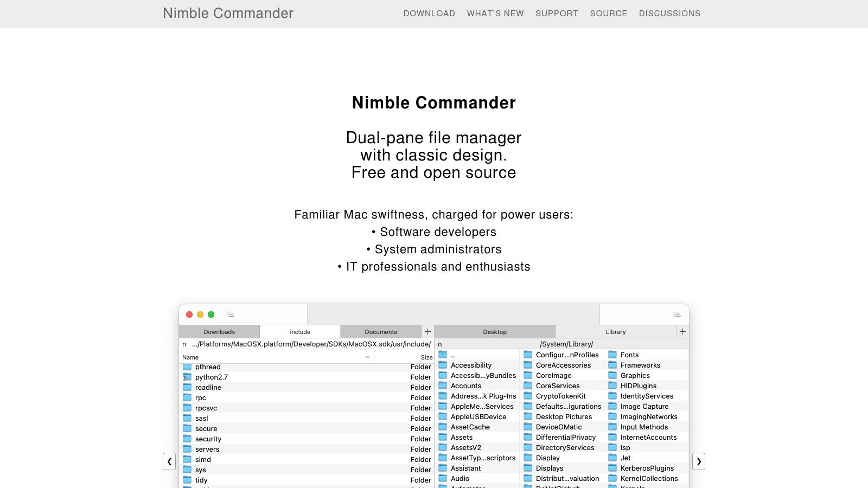
Task: Click the python2.7 symlink folder icon
Action: tap(187, 377)
